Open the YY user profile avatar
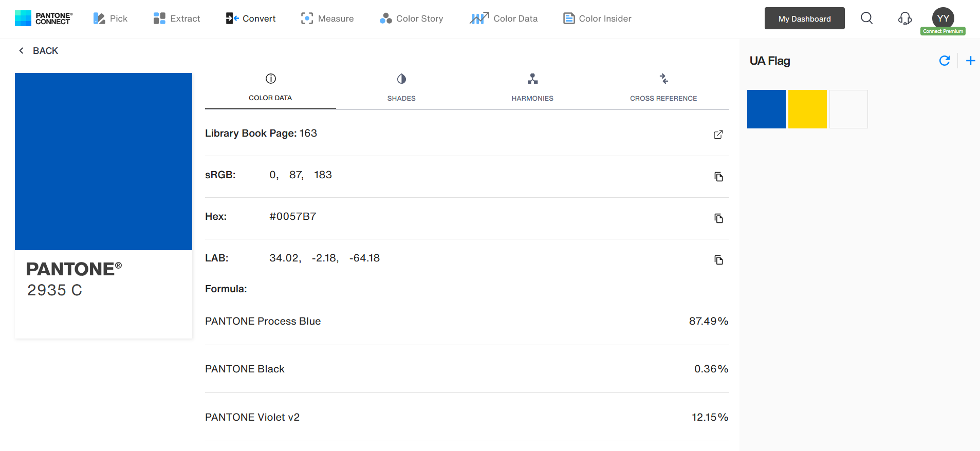Viewport: 980px width, 451px height. (x=943, y=18)
